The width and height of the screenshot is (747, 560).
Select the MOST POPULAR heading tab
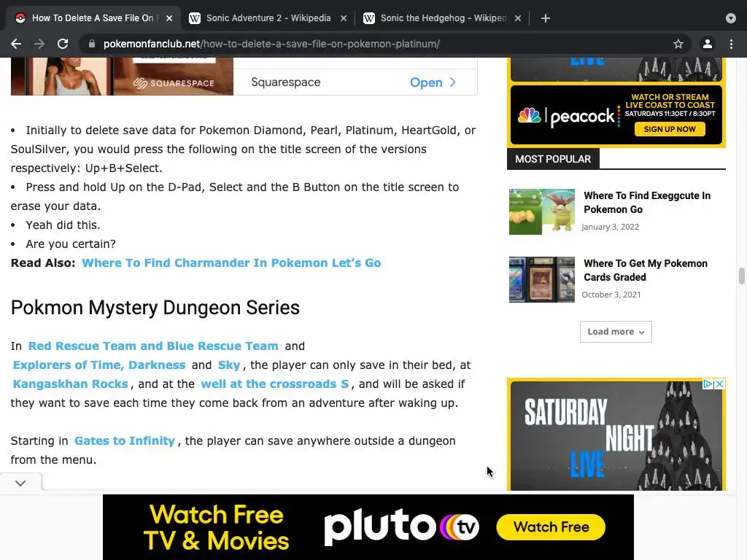553,159
